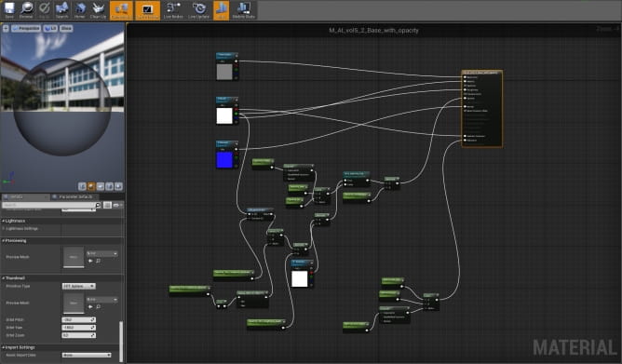Open the Primitive Type dropdown

(78, 286)
